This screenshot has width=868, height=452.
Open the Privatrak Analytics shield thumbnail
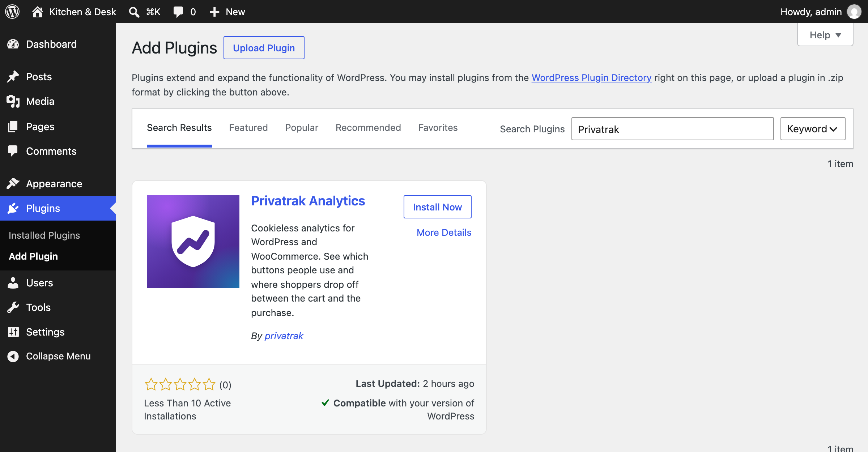click(193, 242)
